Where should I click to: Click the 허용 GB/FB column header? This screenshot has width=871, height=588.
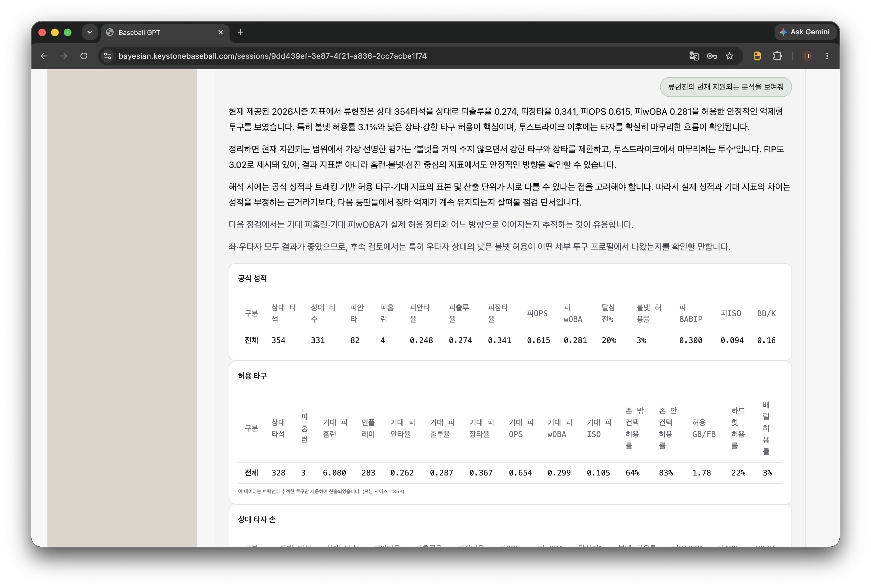tap(704, 428)
